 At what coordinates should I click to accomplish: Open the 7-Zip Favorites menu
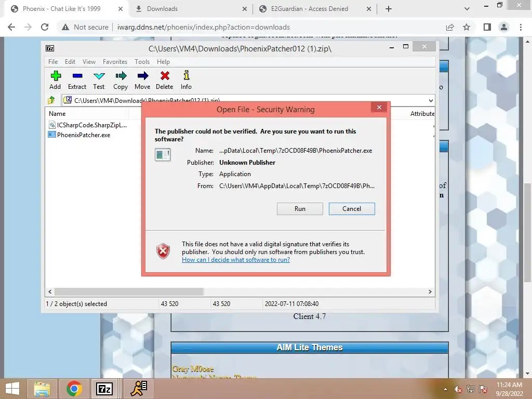coord(115,62)
